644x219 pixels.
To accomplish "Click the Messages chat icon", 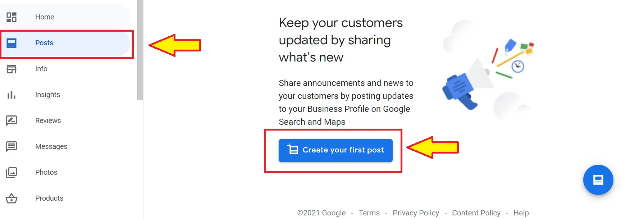I will click(12, 146).
